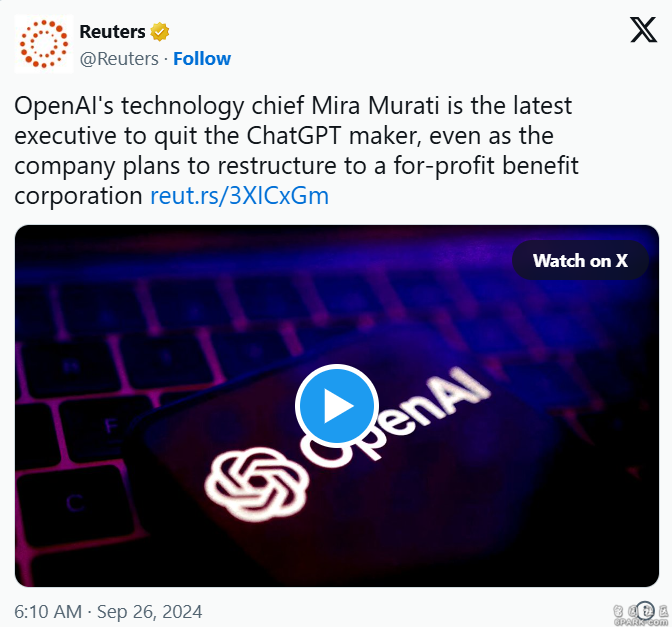This screenshot has width=672, height=627.
Task: Click the 6PARK.com watermark
Action: coord(641,615)
